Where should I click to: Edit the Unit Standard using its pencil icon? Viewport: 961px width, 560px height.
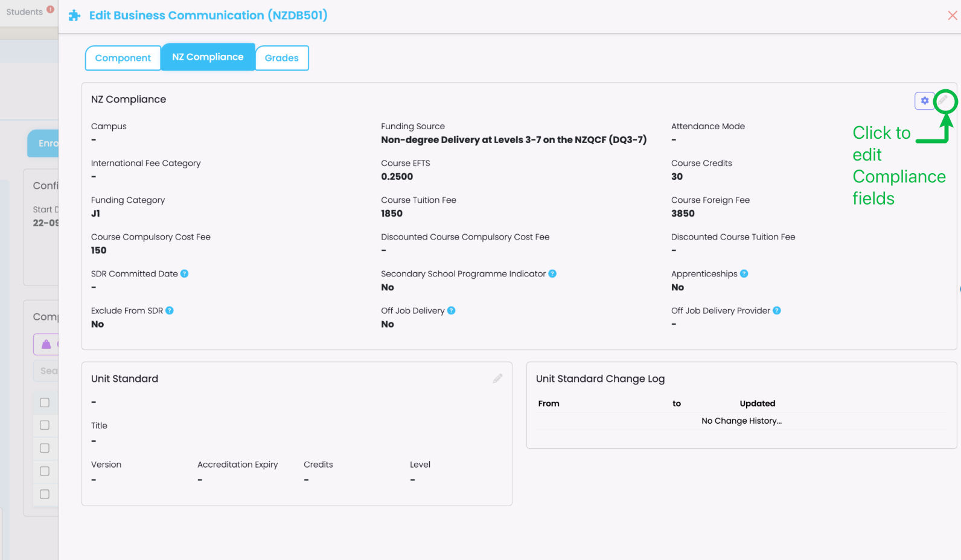[497, 378]
